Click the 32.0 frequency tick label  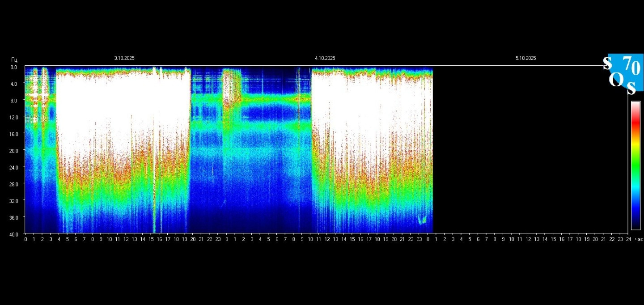13,201
